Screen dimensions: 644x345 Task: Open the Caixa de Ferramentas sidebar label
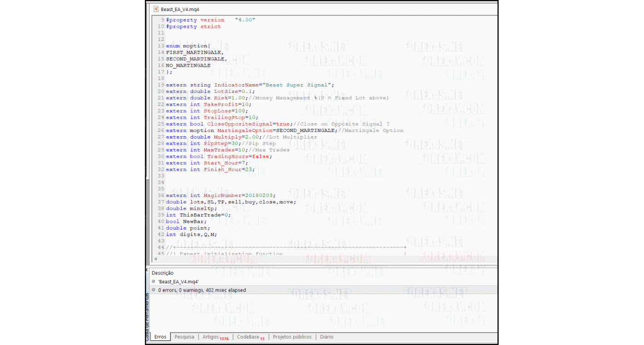point(149,313)
